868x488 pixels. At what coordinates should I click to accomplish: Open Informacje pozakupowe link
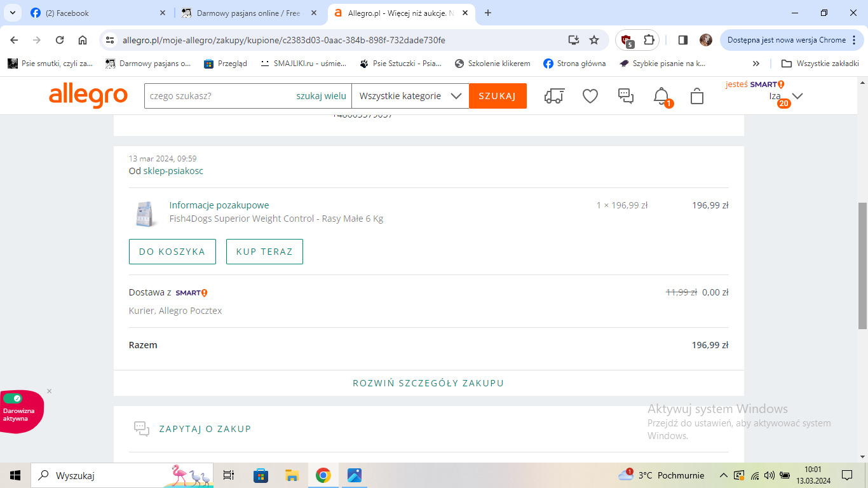tap(219, 205)
